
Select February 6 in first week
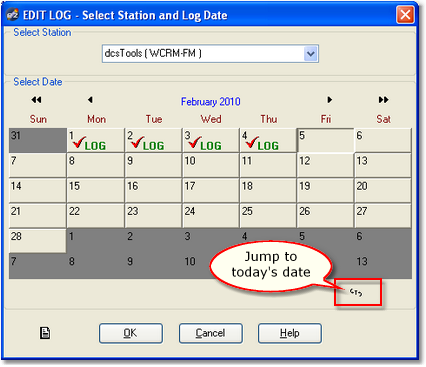click(x=383, y=140)
